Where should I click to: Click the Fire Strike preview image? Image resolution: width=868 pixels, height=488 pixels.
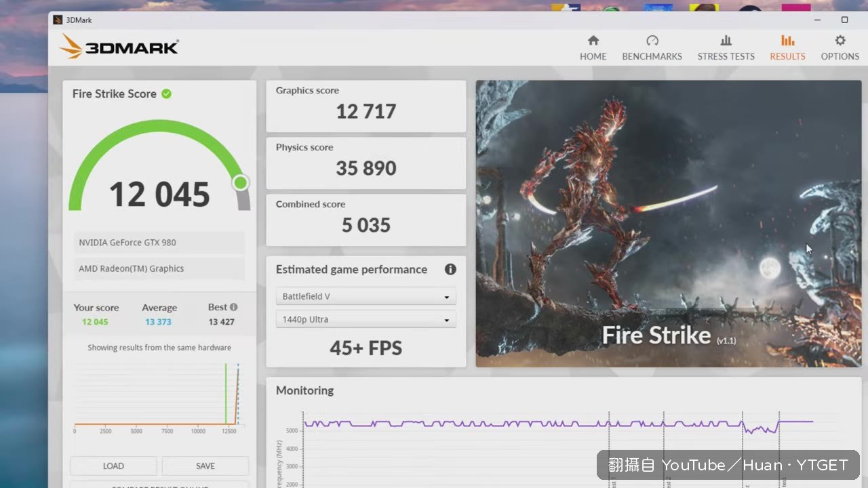(669, 224)
